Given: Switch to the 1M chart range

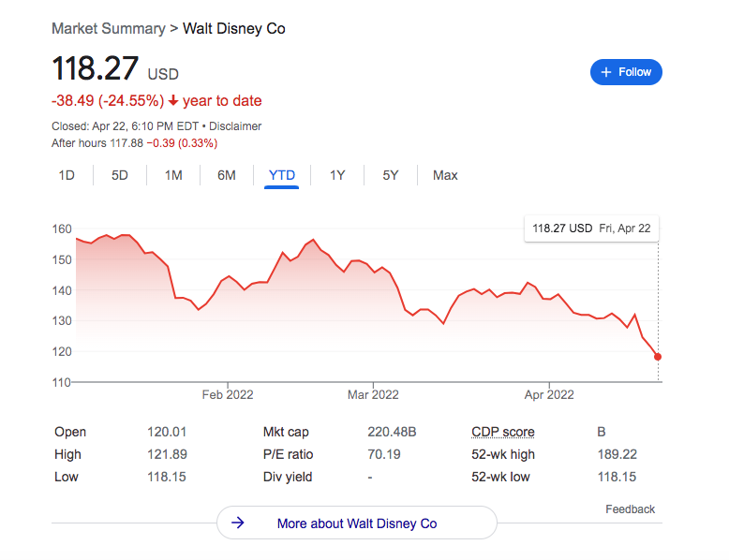Looking at the screenshot, I should click(x=173, y=175).
